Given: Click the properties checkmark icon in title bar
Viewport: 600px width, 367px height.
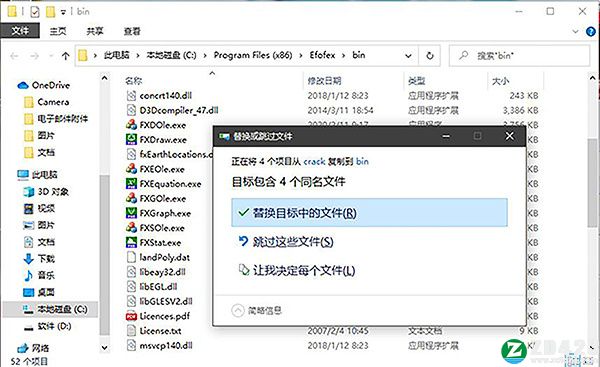Looking at the screenshot, I should click(x=34, y=12).
